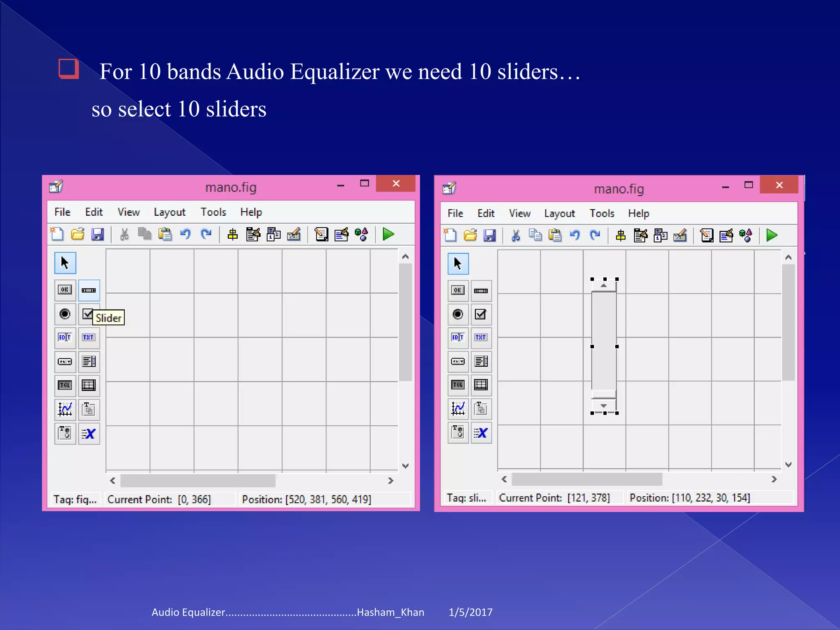
Task: Select Axes tool in left window
Action: pos(65,409)
